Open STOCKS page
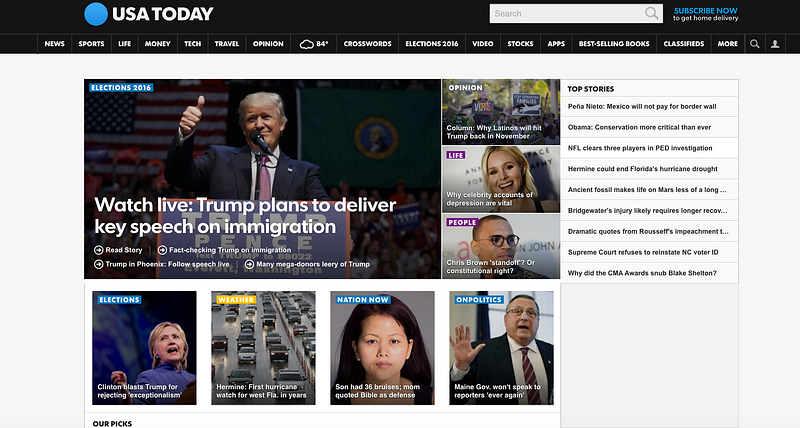The image size is (800, 428). [520, 44]
